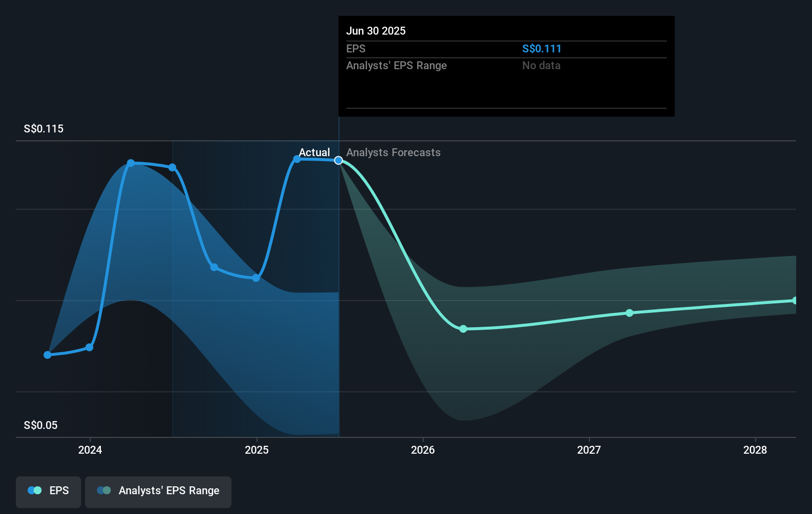Click the 2026 axis label
812x514 pixels.
pyautogui.click(x=423, y=450)
